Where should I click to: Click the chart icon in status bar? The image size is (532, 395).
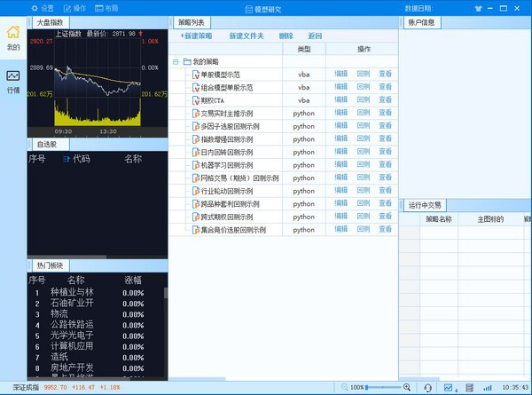point(449,388)
